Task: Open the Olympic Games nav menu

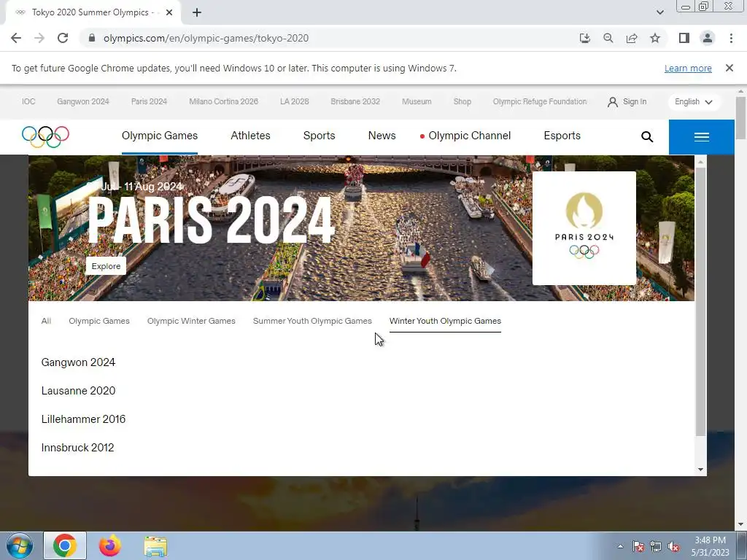Action: (x=160, y=136)
